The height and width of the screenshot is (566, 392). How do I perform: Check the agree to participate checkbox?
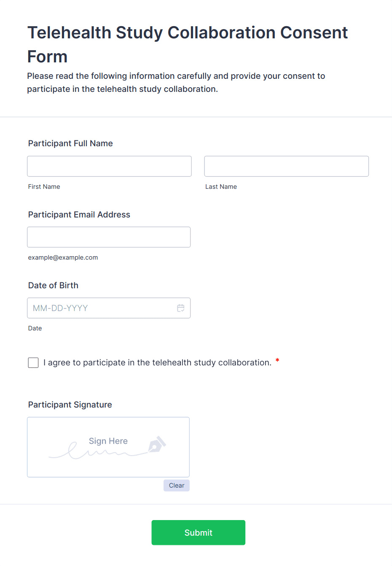click(x=33, y=362)
